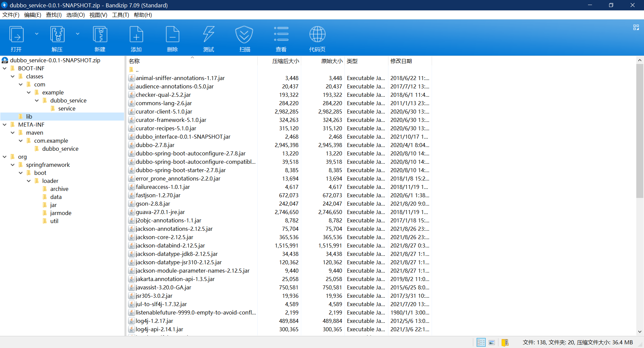Select jul-to-slf4j-1.7.32.jar row
Image resolution: width=644 pixels, height=348 pixels.
(x=279, y=304)
